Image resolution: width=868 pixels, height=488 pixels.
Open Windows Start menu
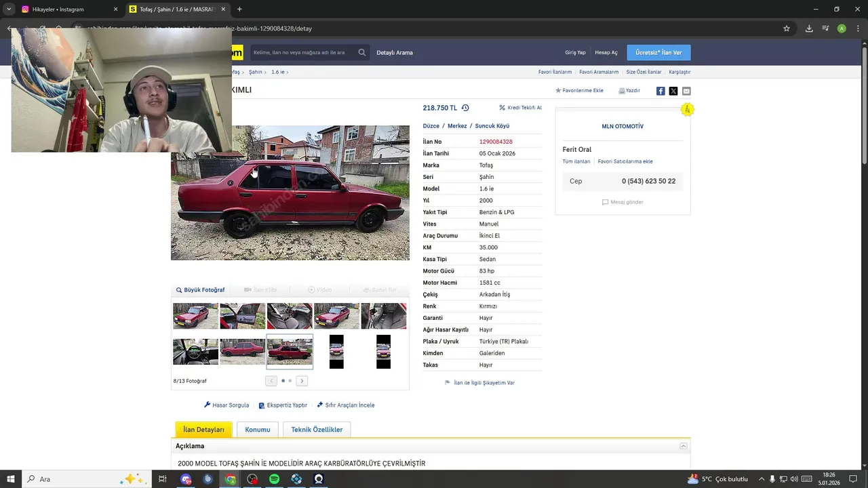pyautogui.click(x=11, y=479)
